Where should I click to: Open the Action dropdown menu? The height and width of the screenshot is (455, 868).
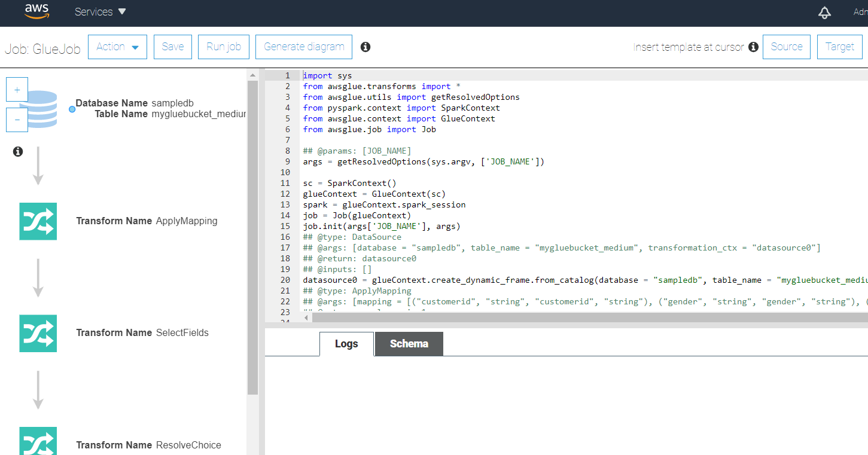tap(117, 47)
